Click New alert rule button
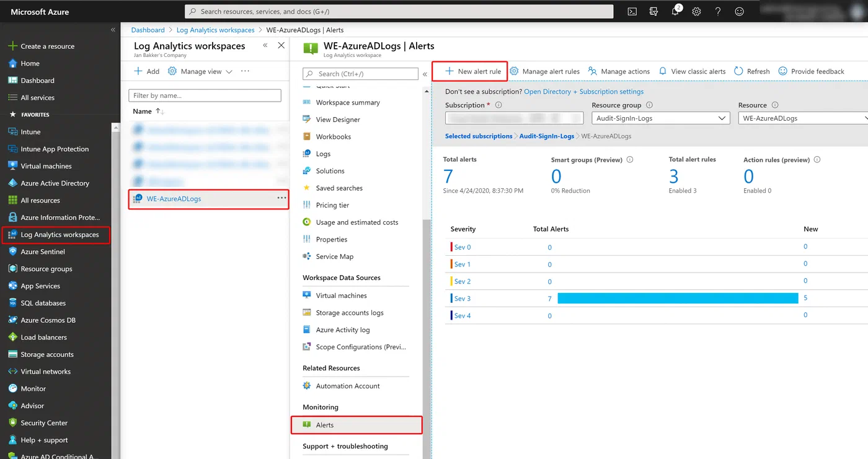This screenshot has height=459, width=868. coord(473,71)
